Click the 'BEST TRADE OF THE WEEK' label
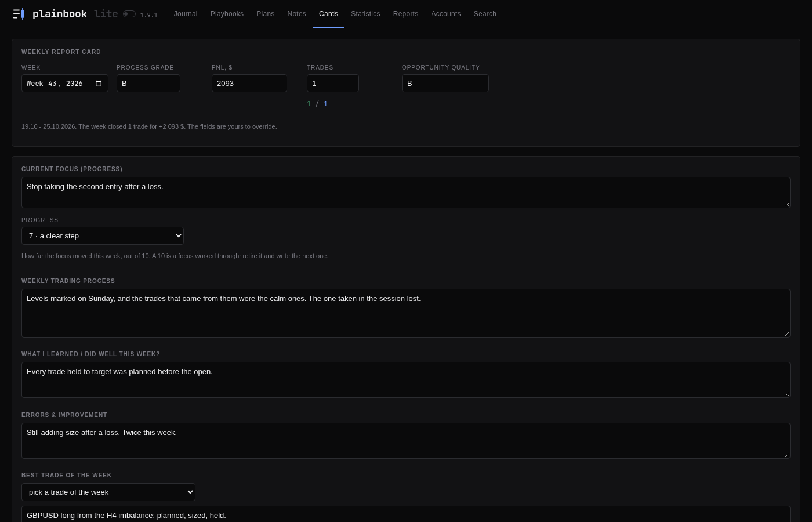Viewport: 812px width, 522px height. point(67,476)
